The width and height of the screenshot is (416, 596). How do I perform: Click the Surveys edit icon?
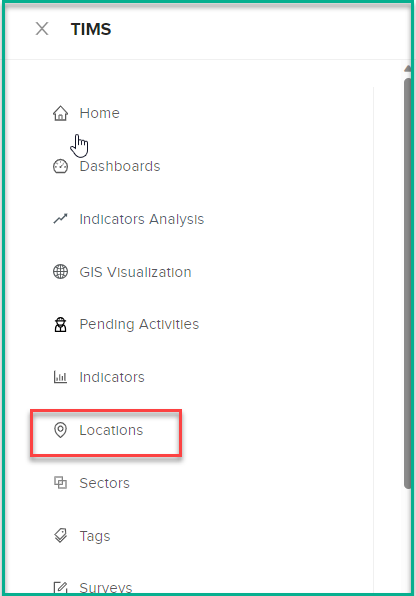point(60,588)
